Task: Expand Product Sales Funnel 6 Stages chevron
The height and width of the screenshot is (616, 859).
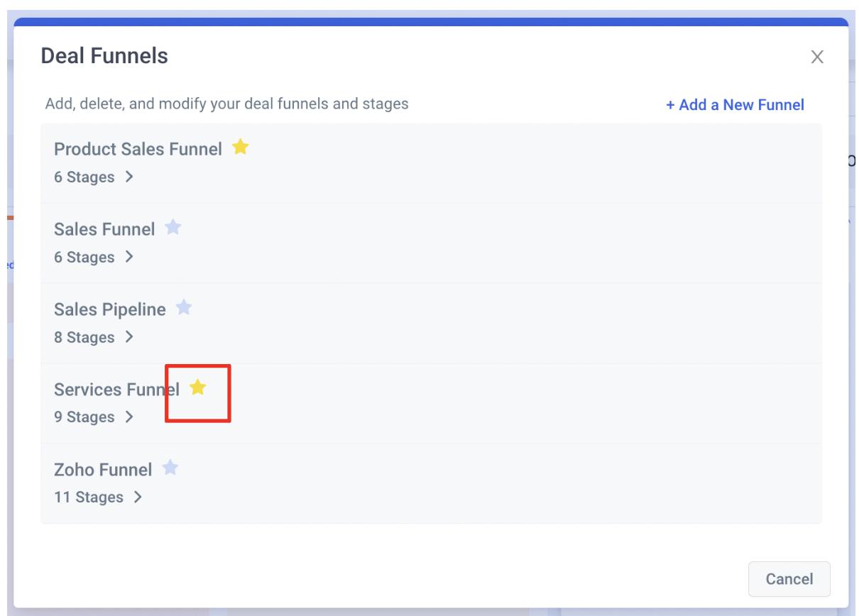Action: pos(129,177)
